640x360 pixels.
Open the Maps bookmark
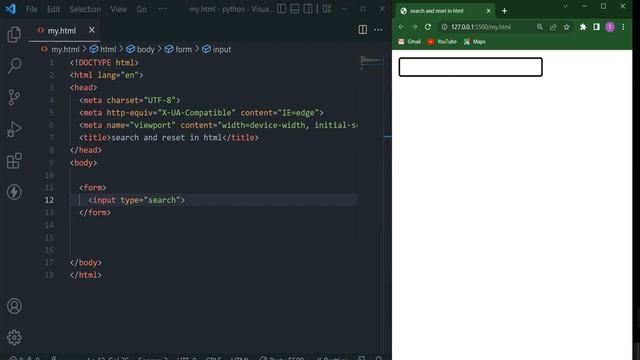tap(475, 42)
